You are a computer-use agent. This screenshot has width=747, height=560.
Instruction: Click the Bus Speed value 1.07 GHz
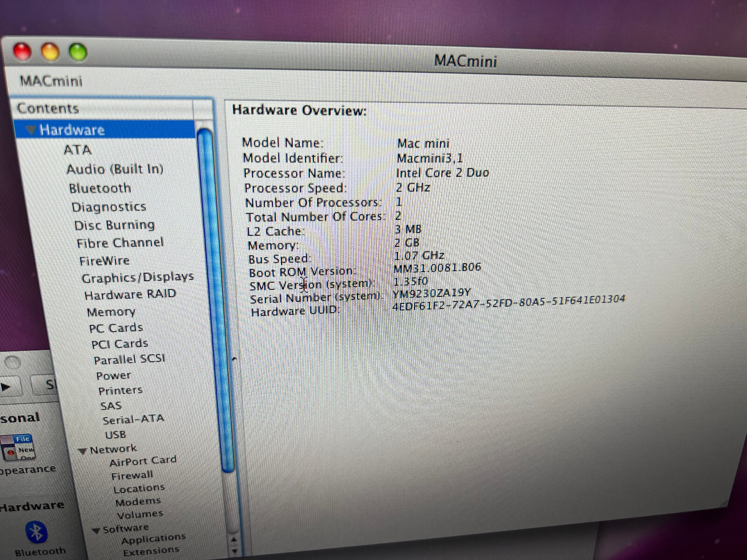point(419,255)
